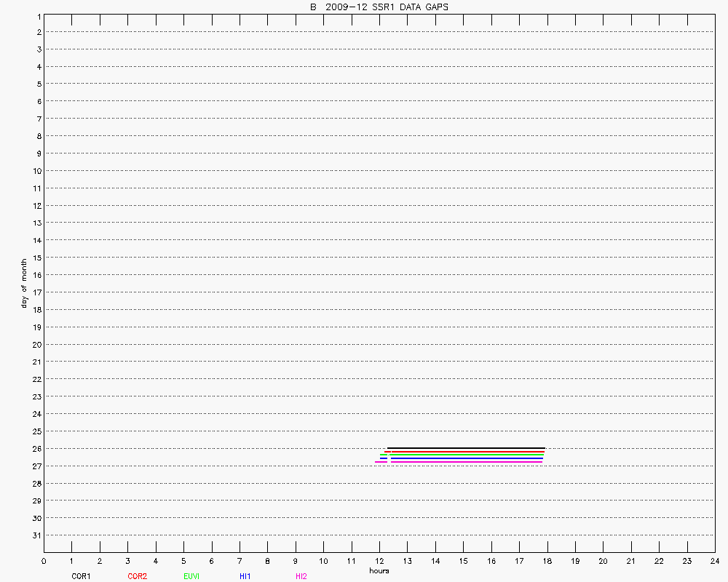This screenshot has height=582, width=728.
Task: Select the blue HI1 legend label
Action: 245,576
